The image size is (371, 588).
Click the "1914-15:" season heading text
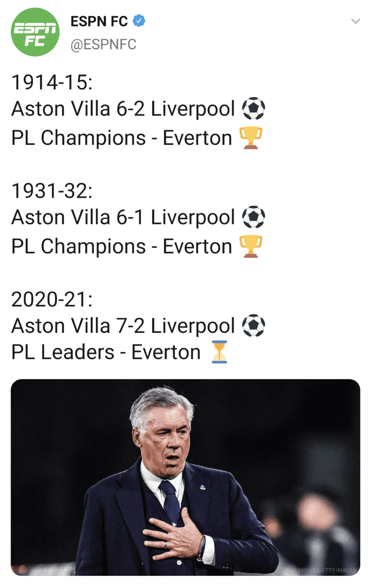tap(52, 82)
